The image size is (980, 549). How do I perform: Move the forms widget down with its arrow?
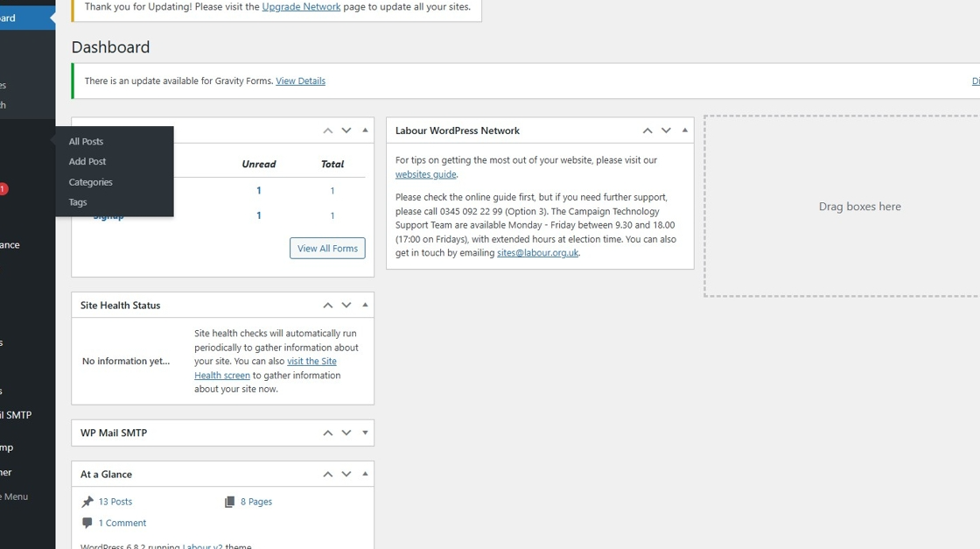[x=346, y=130]
